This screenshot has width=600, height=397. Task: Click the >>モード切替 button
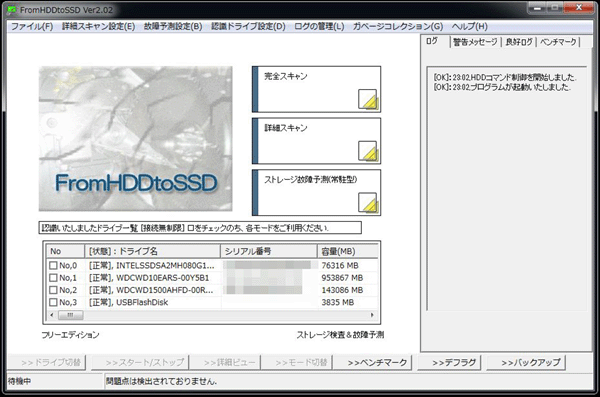pos(297,362)
